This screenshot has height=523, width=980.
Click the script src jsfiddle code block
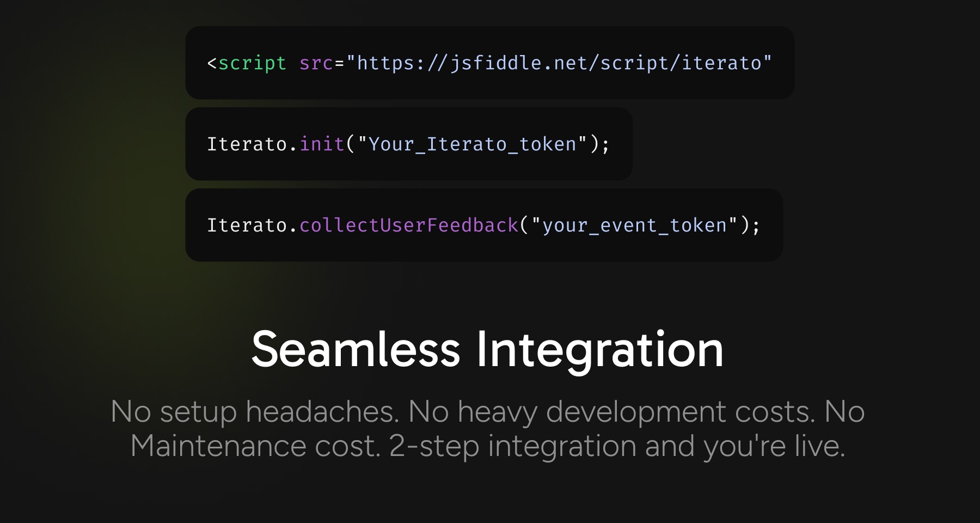[489, 63]
